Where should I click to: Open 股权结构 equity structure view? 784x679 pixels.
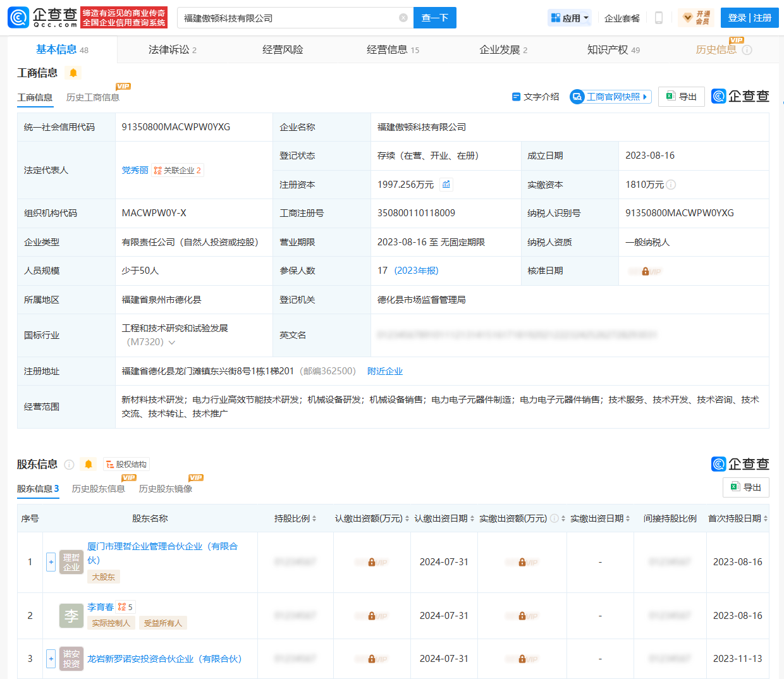126,465
